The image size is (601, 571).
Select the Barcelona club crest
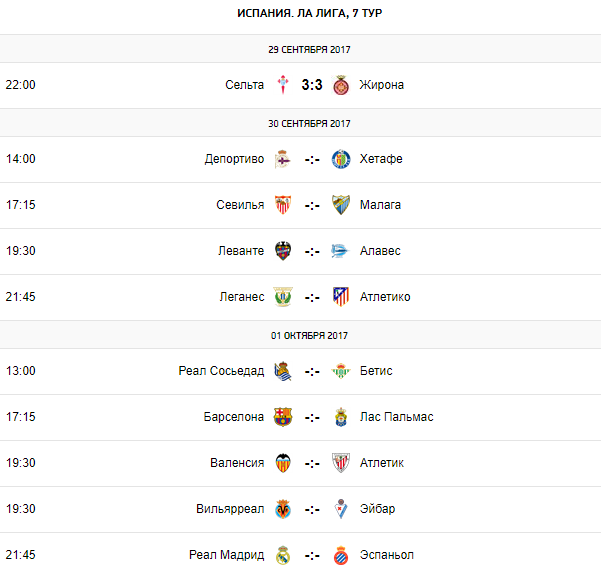[x=283, y=417]
